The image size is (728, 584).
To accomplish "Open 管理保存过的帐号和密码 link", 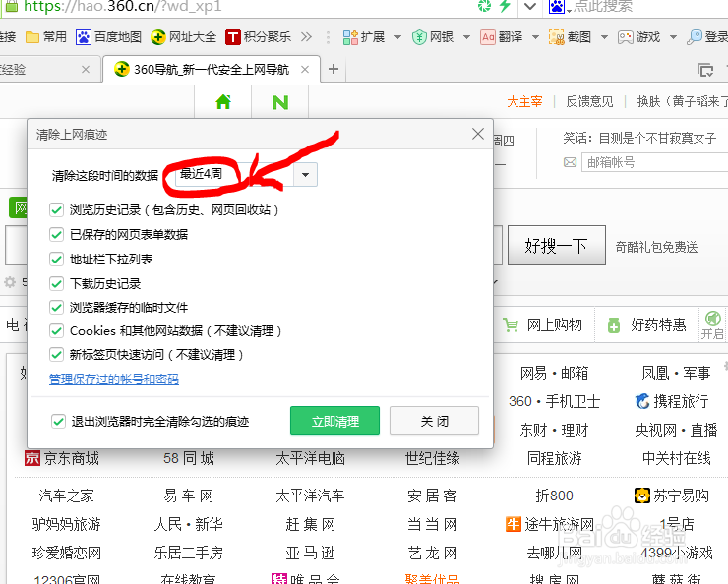I will (114, 379).
